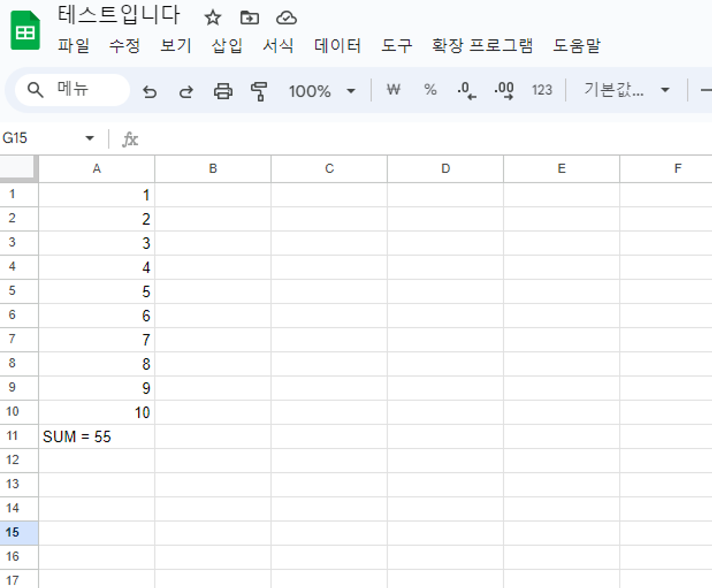
Task: Select row 11 header
Action: coord(19,436)
